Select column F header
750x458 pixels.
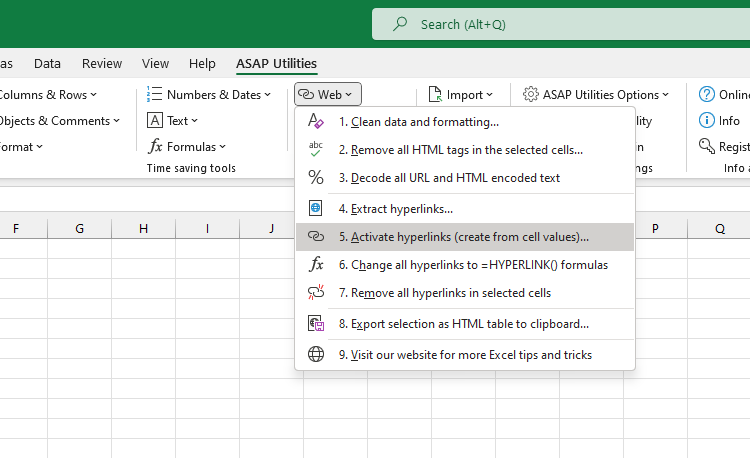tap(16, 229)
